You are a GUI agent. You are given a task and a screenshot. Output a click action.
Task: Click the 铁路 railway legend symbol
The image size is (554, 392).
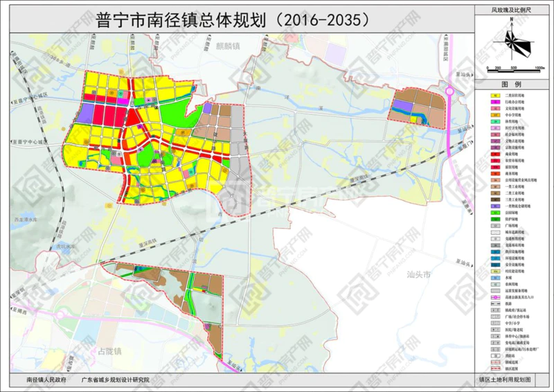pos(495,302)
